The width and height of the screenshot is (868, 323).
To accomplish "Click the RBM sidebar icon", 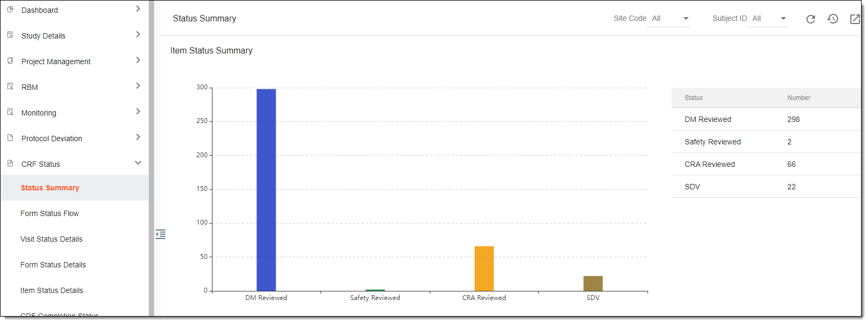I will click(x=10, y=86).
